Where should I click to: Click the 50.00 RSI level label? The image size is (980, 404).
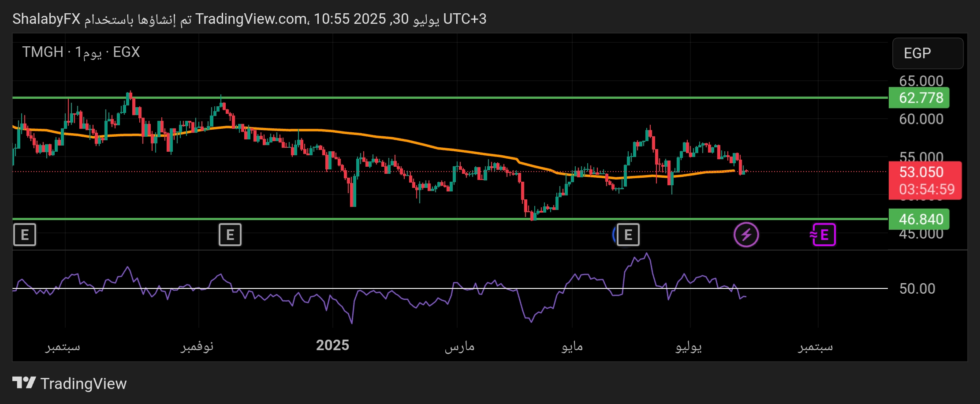[x=917, y=288]
